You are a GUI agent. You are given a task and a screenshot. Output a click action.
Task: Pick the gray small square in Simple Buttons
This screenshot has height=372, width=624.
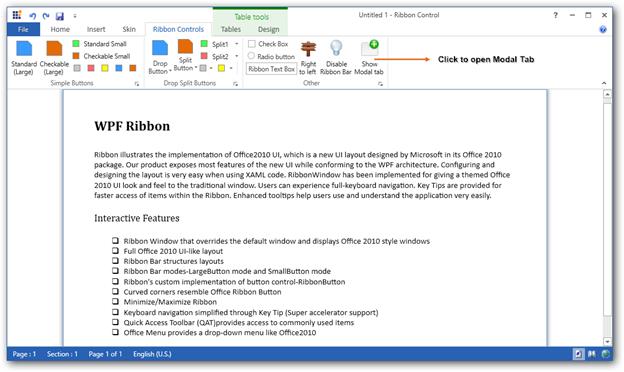coord(77,68)
